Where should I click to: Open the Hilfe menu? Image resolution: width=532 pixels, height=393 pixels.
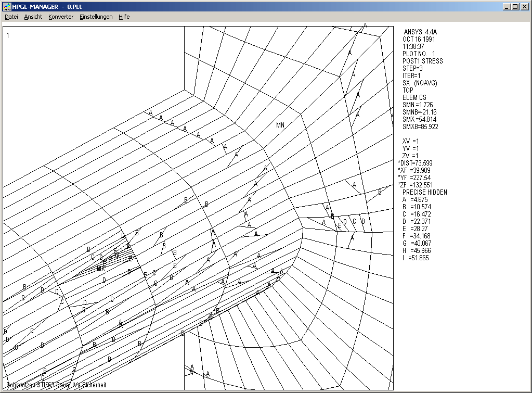point(124,17)
